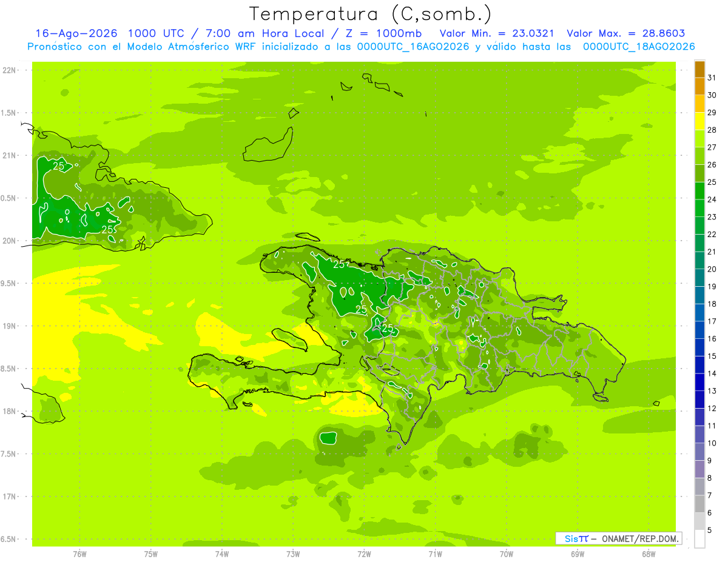728x562 pixels.
Task: Choose the brown legend swatch above 31
Action: click(x=699, y=69)
